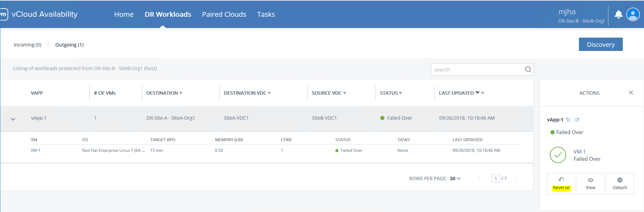Screen dimensions: 644x212
Task: Switch to Outgoing (1) workloads
Action: tap(70, 45)
